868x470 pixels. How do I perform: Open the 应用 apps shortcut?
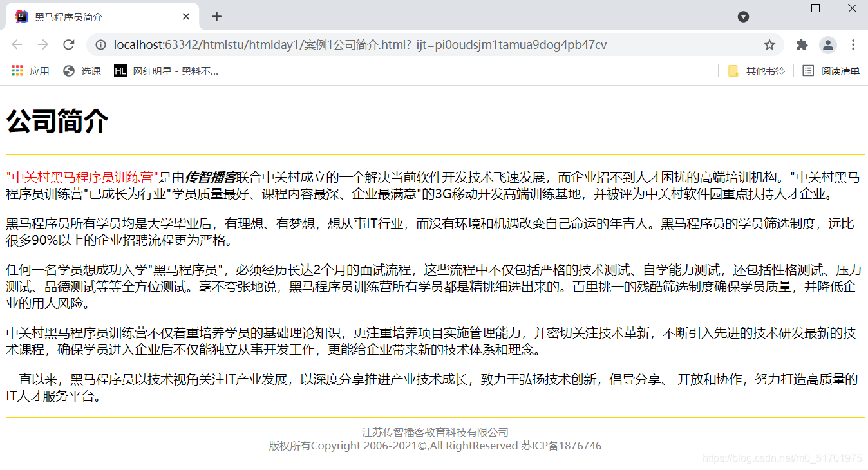coord(30,71)
